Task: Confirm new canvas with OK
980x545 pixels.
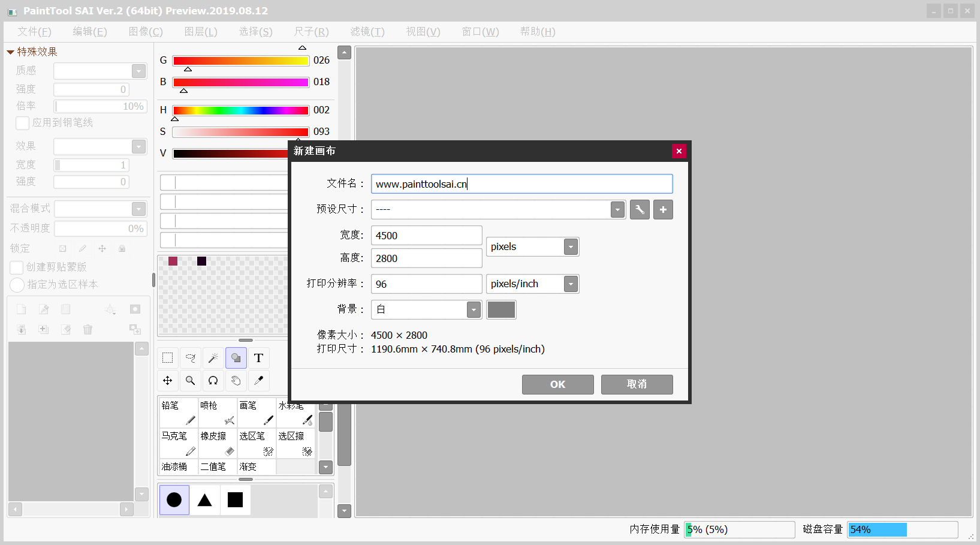Action: (558, 385)
